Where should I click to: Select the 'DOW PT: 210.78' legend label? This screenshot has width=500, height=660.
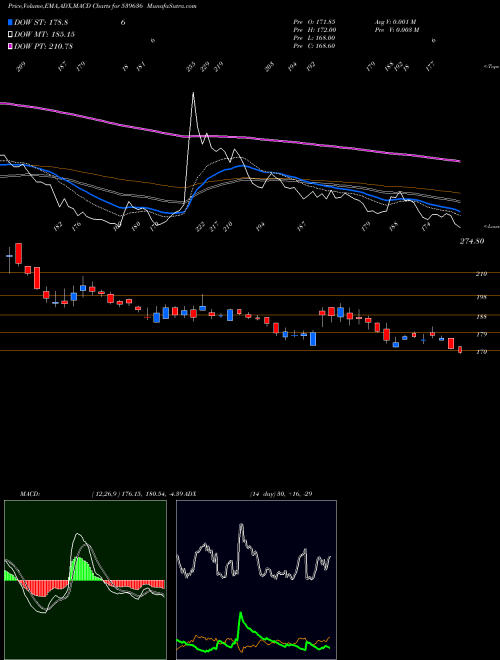coord(44,46)
